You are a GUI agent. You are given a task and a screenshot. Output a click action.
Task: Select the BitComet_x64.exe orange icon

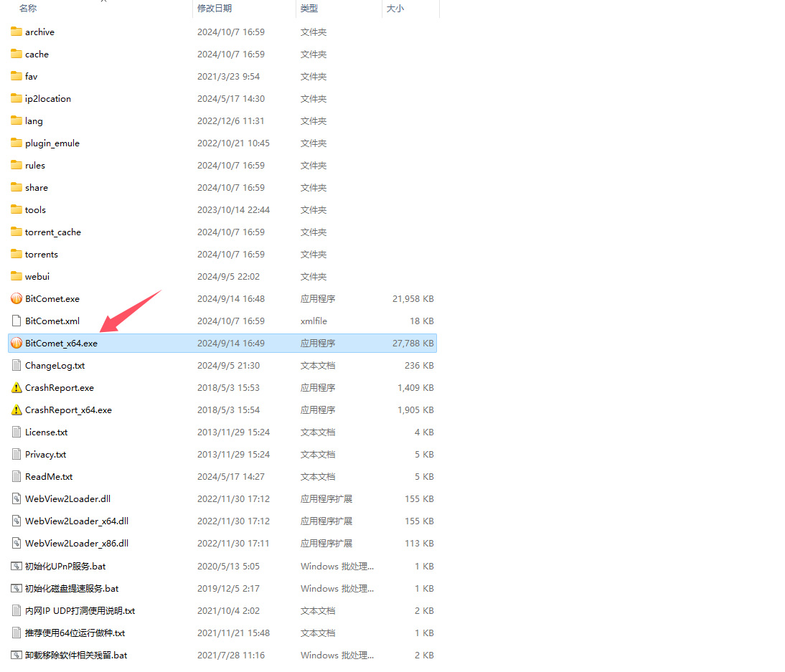click(17, 344)
